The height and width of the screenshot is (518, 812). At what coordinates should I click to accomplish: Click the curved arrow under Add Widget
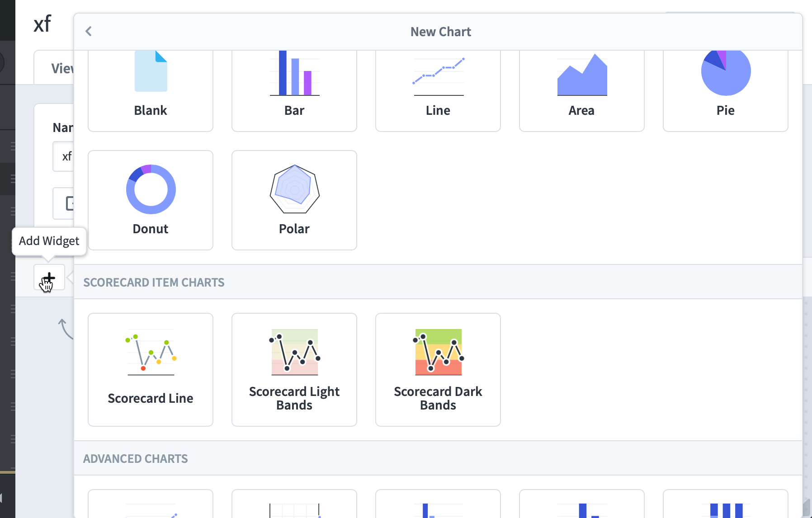(x=66, y=329)
